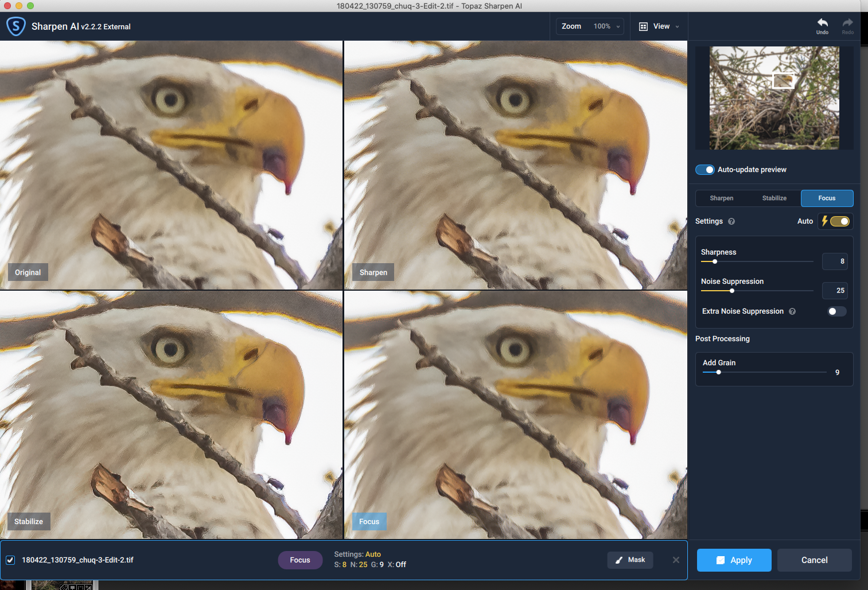Image resolution: width=868 pixels, height=590 pixels.
Task: Click the Noise Suppression value field 25
Action: [835, 291]
